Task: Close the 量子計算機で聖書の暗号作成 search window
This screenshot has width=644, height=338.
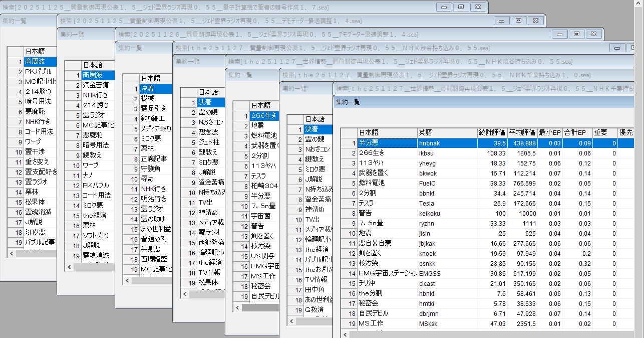Action: [478, 7]
